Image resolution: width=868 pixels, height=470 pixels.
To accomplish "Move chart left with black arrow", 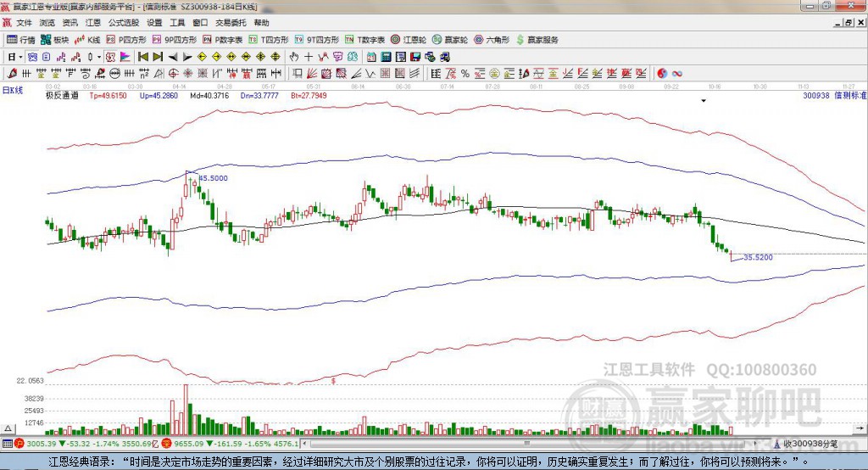I will pyautogui.click(x=173, y=57).
